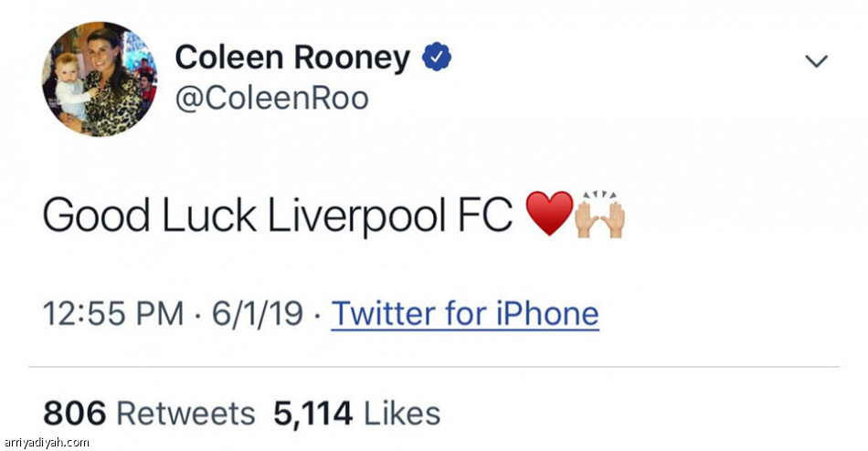The width and height of the screenshot is (868, 451).
Task: View the 806 Retweets list
Action: [x=150, y=414]
